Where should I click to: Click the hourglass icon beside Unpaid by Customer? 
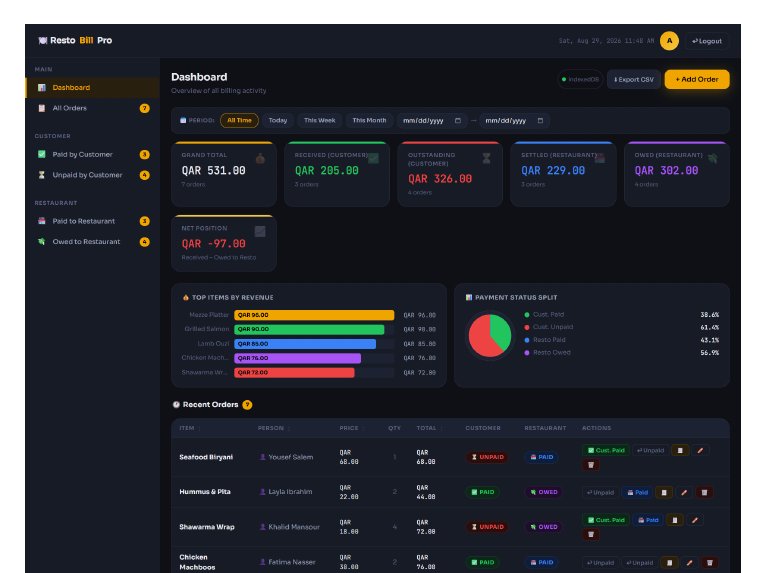point(42,175)
